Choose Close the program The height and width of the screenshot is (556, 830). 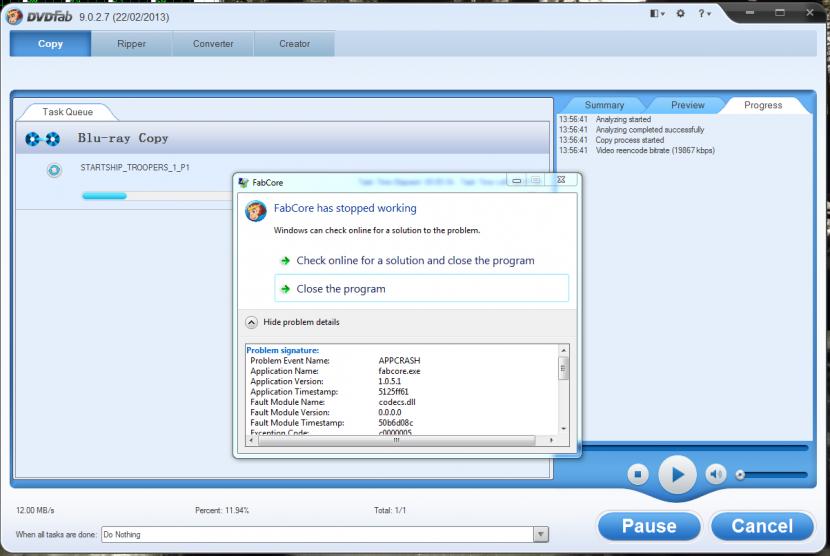click(421, 289)
